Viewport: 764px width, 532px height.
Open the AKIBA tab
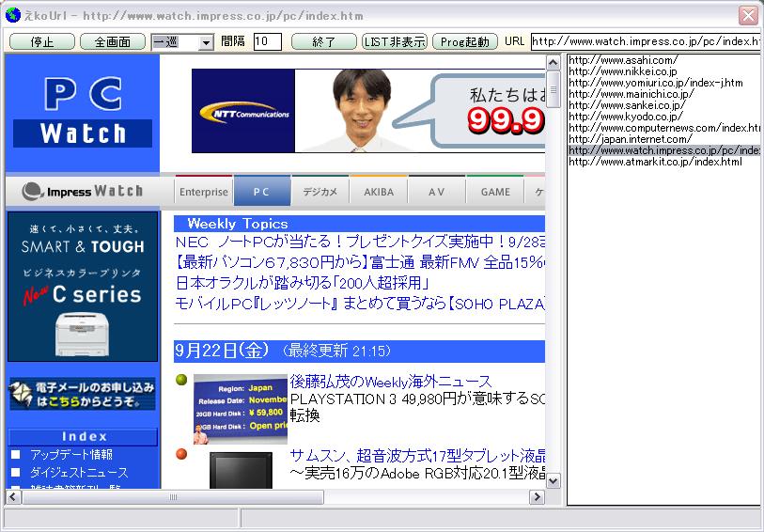click(x=379, y=192)
